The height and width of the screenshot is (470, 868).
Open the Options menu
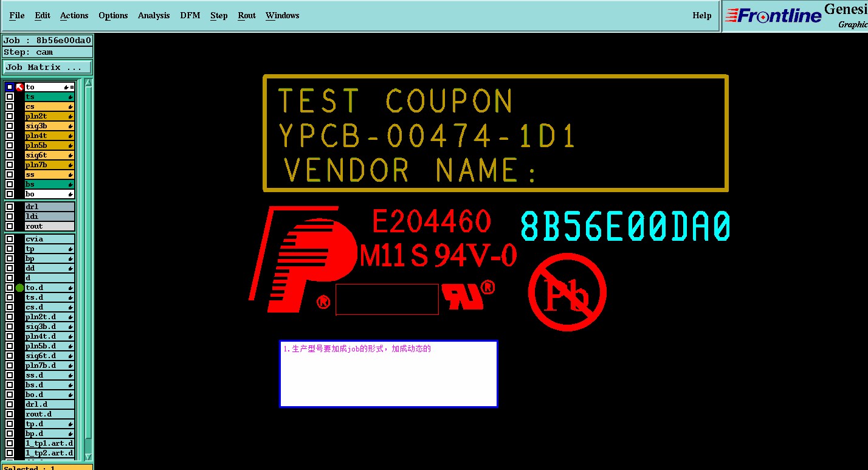tap(113, 16)
